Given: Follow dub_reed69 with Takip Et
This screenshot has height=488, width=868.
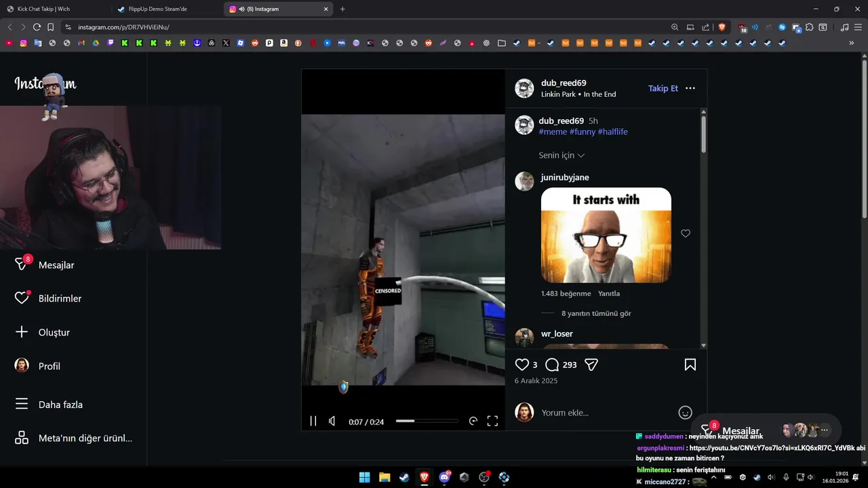Looking at the screenshot, I should click(663, 88).
